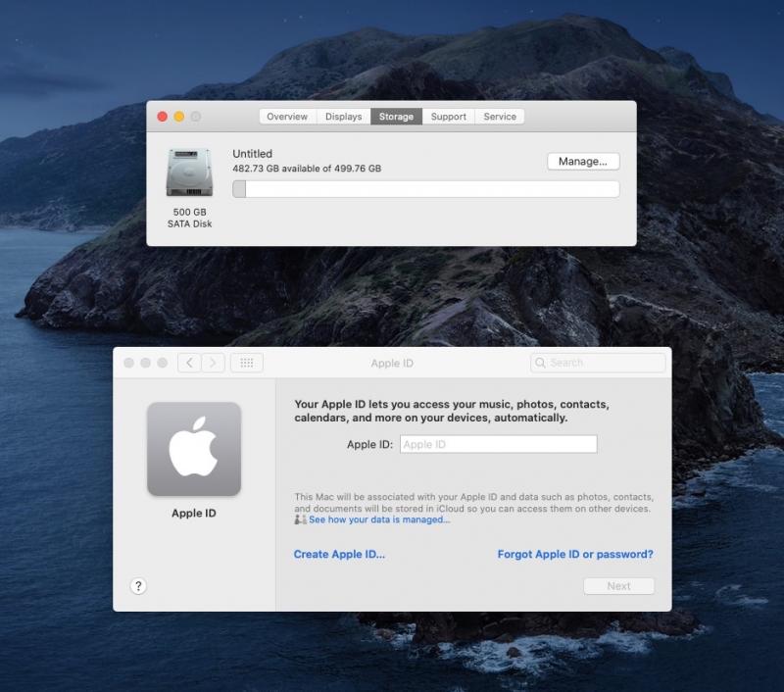Click the large Apple logo icon

click(194, 449)
